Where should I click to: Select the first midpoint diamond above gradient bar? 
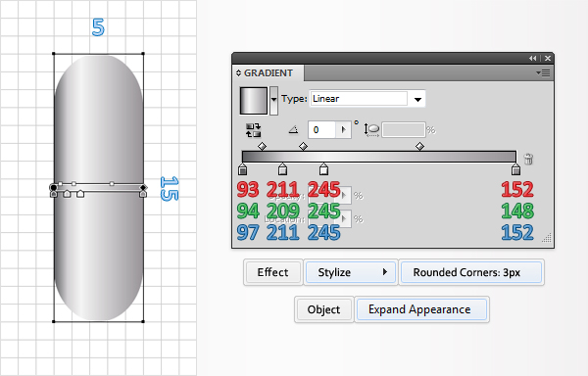pos(262,146)
